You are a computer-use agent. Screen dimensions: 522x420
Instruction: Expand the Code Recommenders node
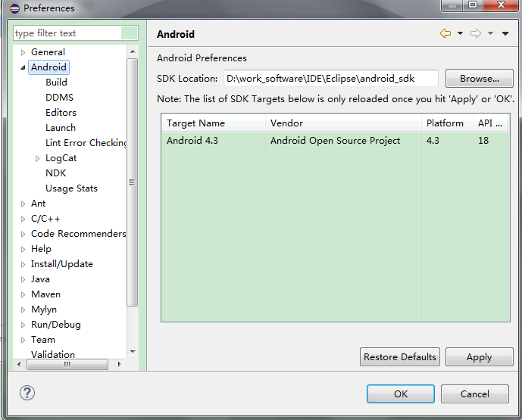click(x=23, y=234)
